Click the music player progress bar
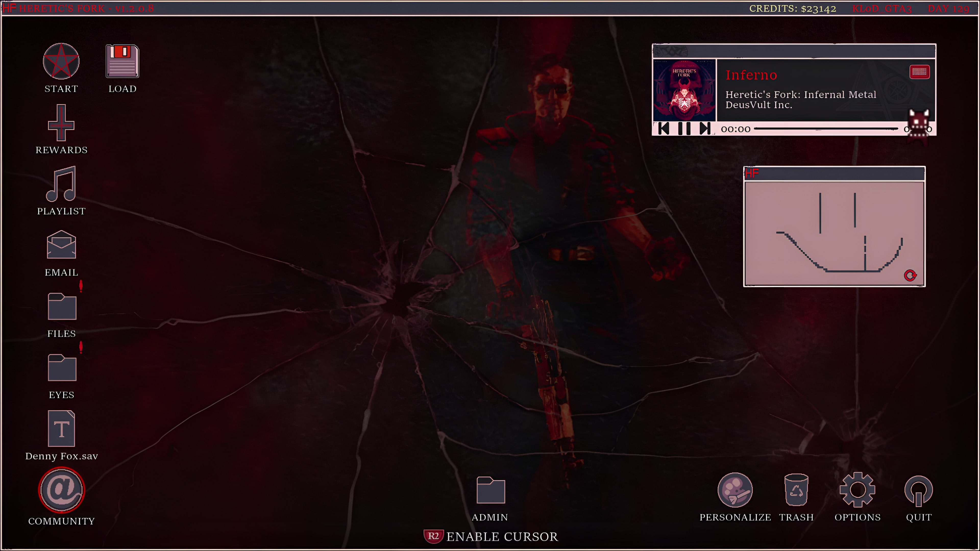Viewport: 980px width, 551px height. 826,129
